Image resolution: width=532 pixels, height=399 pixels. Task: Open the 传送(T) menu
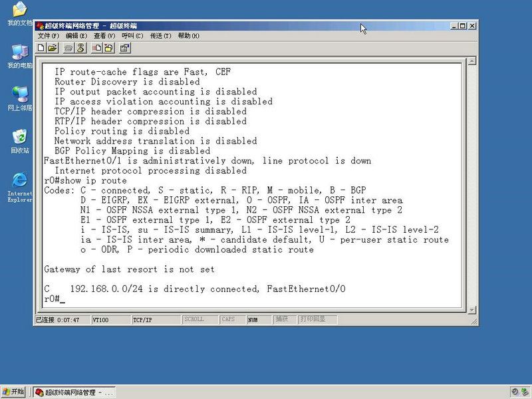161,36
